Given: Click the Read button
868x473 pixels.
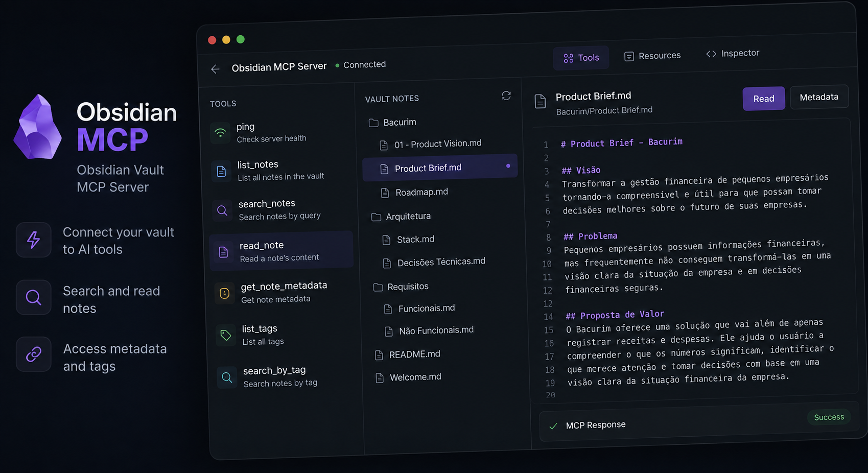Looking at the screenshot, I should 764,99.
